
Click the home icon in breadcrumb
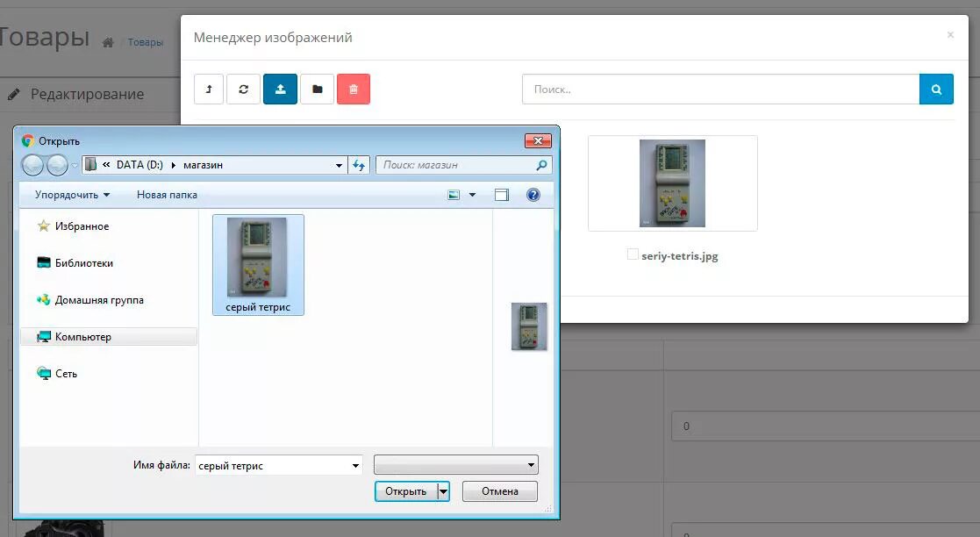108,42
